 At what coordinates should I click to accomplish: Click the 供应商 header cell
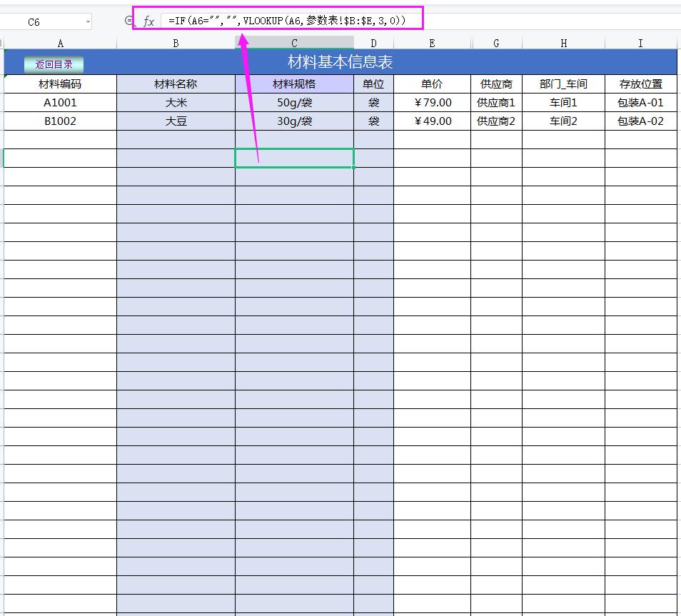pyautogui.click(x=496, y=84)
